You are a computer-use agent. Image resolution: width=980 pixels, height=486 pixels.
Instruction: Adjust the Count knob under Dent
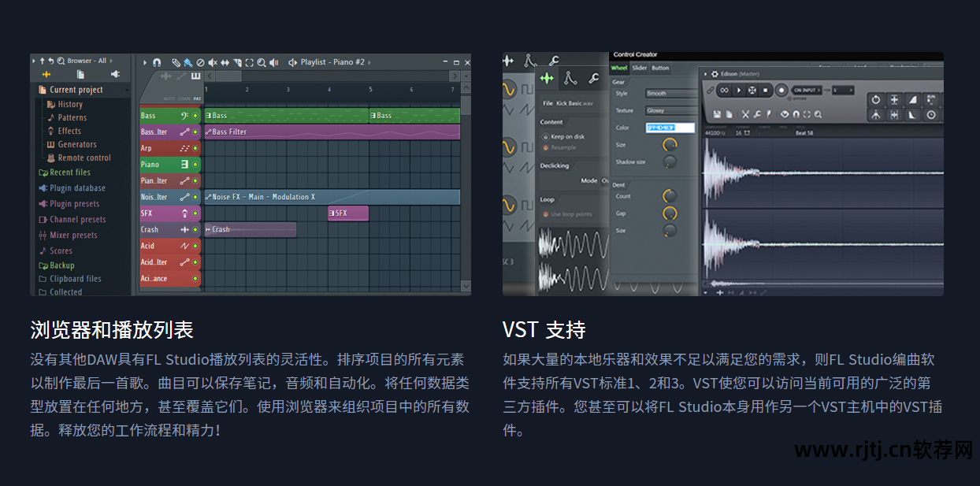click(670, 195)
